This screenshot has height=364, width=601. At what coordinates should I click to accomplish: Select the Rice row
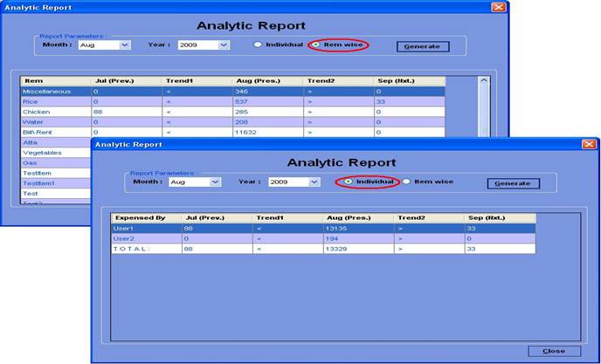point(233,102)
